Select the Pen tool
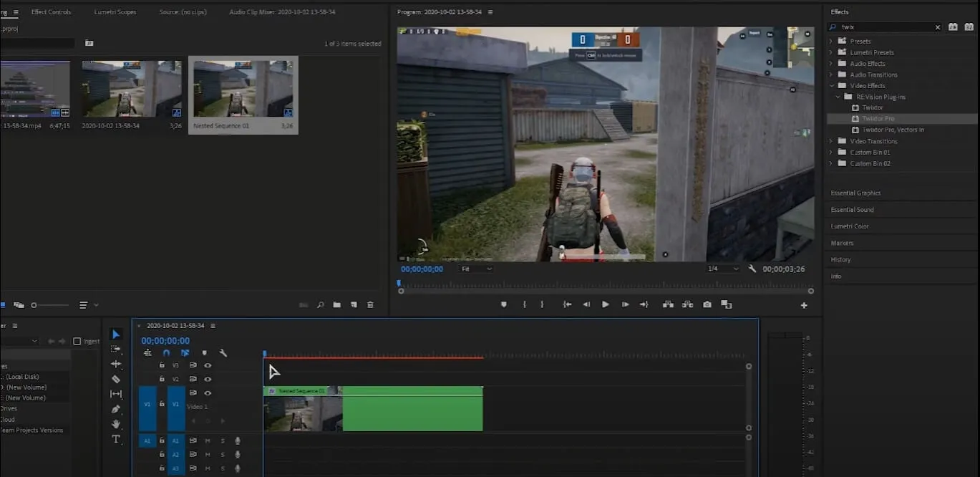This screenshot has height=477, width=980. (x=116, y=409)
